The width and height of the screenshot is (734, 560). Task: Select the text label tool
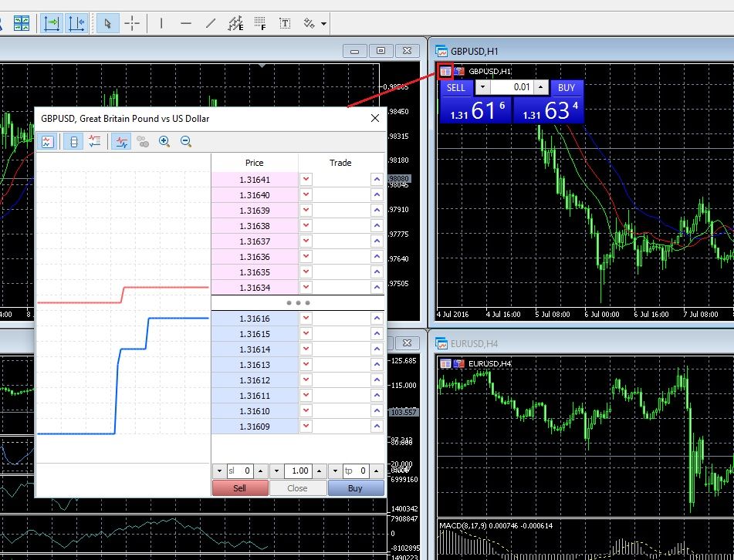pyautogui.click(x=285, y=23)
